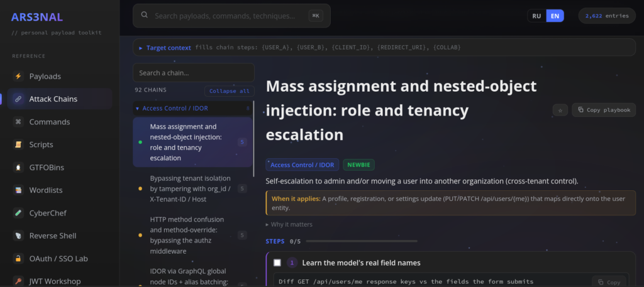644x287 pixels.
Task: Click the Wordlists books icon
Action: [18, 190]
